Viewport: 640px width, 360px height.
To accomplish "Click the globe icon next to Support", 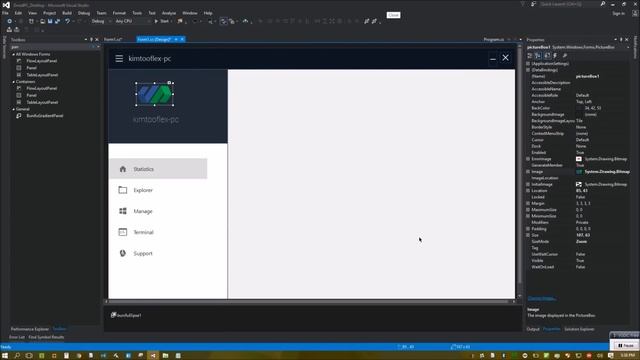I will click(x=122, y=253).
